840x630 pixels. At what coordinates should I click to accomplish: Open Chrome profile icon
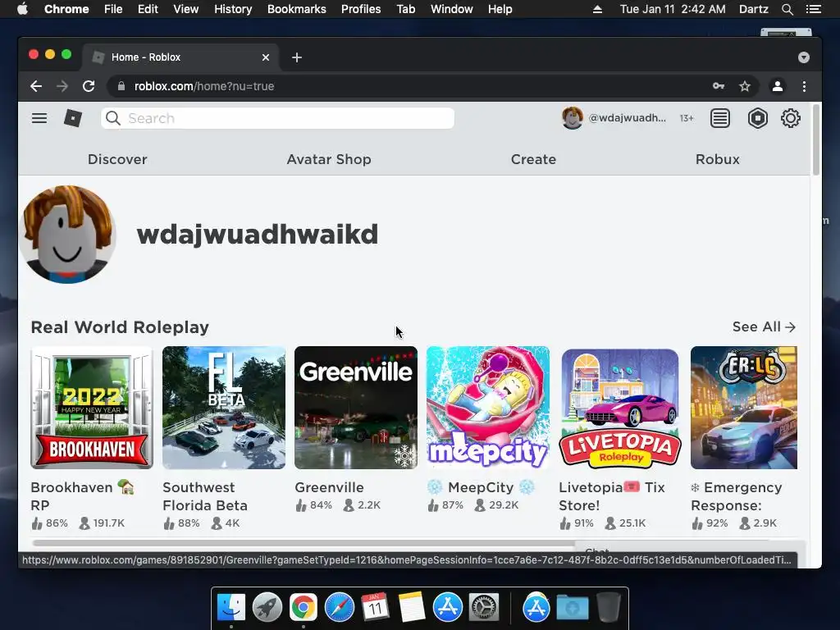778,86
